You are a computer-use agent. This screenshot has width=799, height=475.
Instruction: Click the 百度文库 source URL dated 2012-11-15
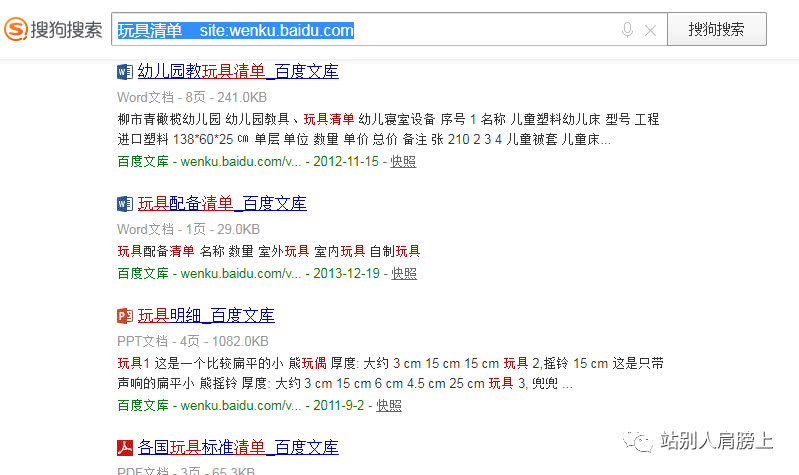209,162
